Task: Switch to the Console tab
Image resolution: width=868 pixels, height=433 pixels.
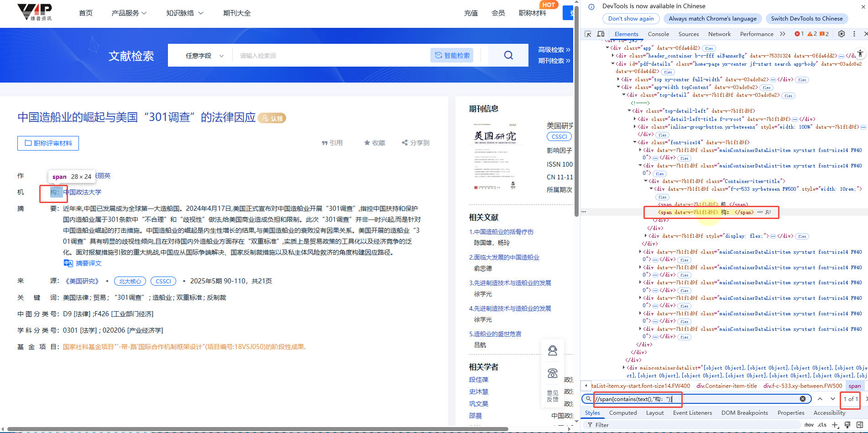Action: click(659, 34)
